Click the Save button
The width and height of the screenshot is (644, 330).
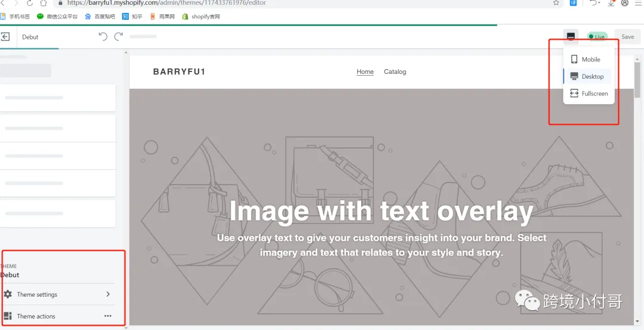(627, 36)
